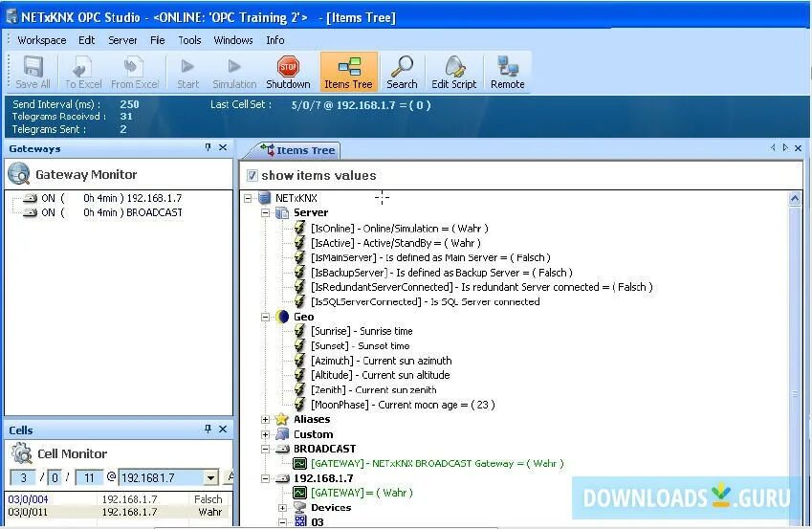Screen dimensions: 812x529
Task: Select the [IsRedundantServerConnected] tree item
Action: point(481,287)
